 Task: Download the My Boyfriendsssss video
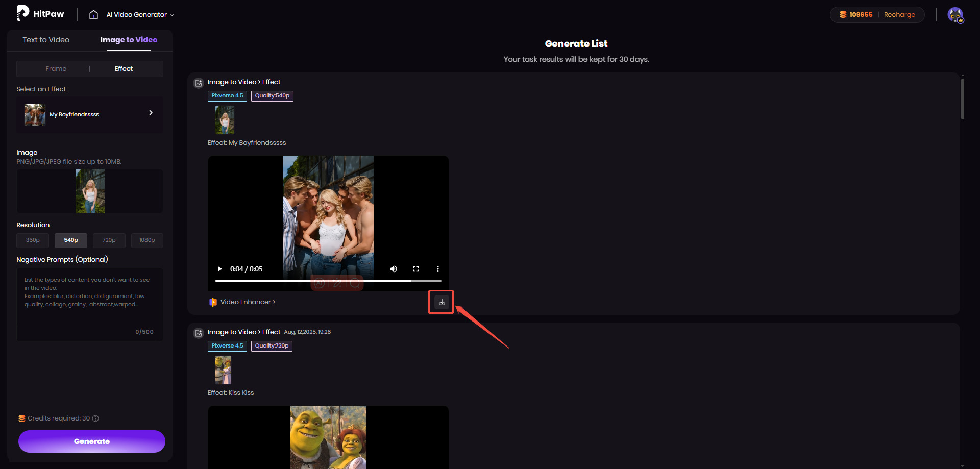click(442, 302)
